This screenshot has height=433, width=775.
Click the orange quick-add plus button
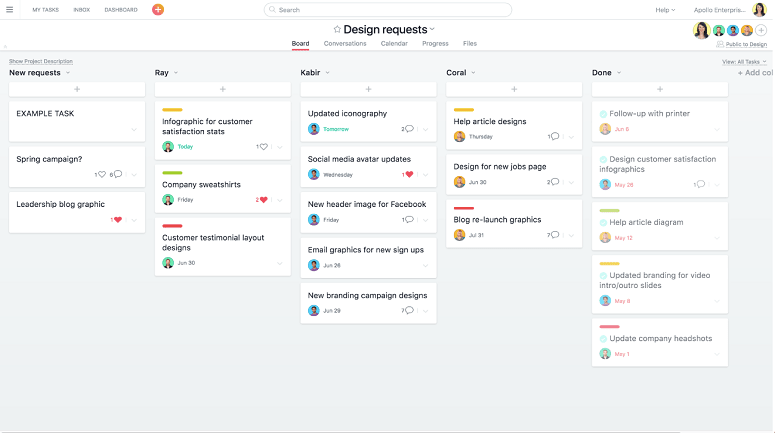tap(158, 9)
